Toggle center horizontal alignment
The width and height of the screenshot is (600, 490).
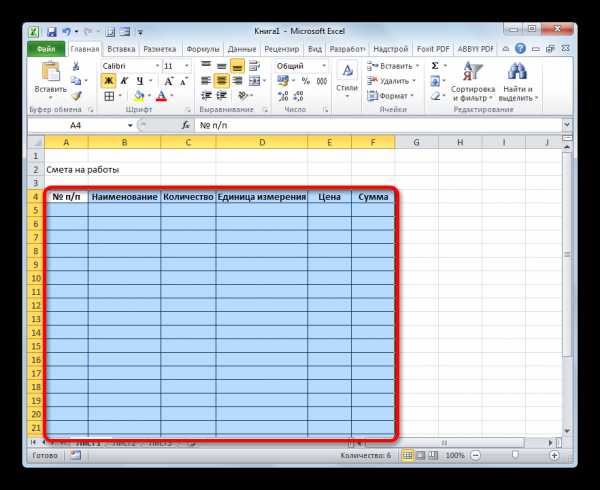(222, 81)
